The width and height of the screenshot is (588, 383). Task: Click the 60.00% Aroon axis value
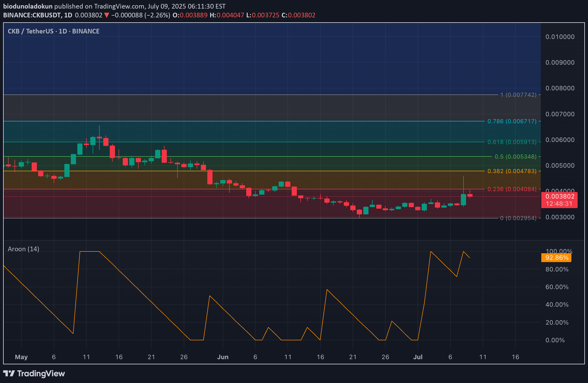coord(557,287)
